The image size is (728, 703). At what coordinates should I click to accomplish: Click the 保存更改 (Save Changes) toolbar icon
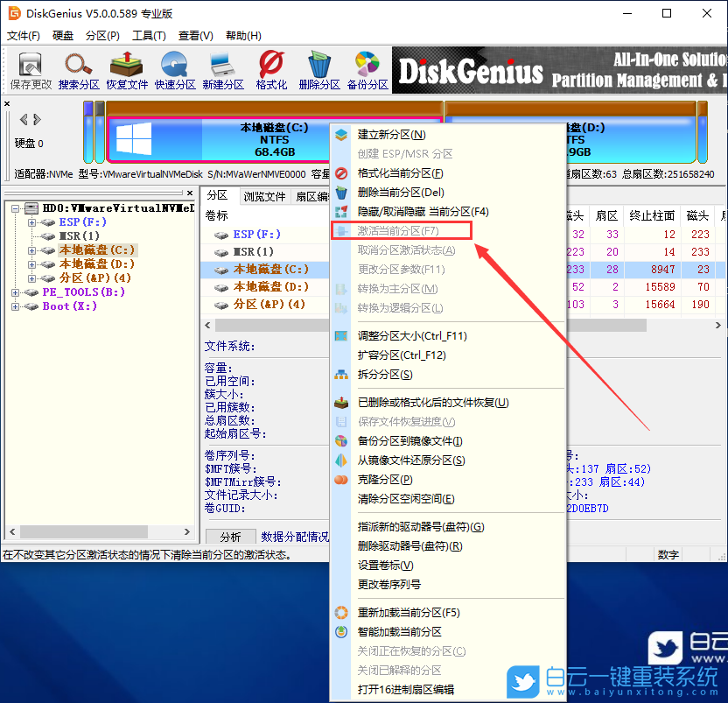pyautogui.click(x=31, y=70)
